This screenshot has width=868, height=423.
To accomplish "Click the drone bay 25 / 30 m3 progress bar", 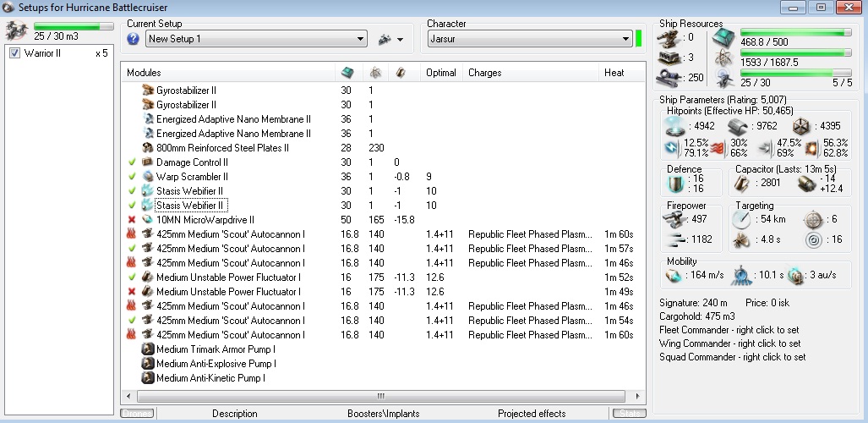I will 74,26.
